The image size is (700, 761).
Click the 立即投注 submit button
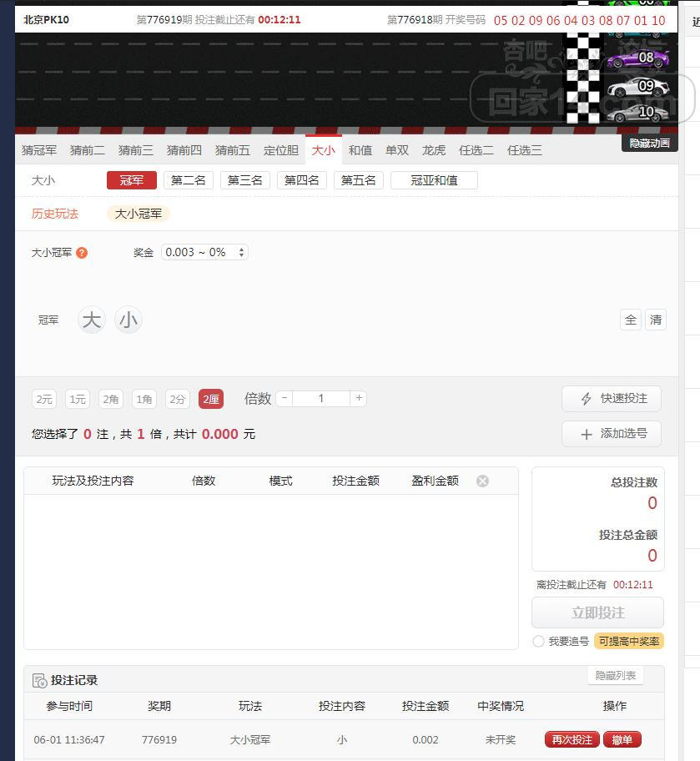pos(597,612)
